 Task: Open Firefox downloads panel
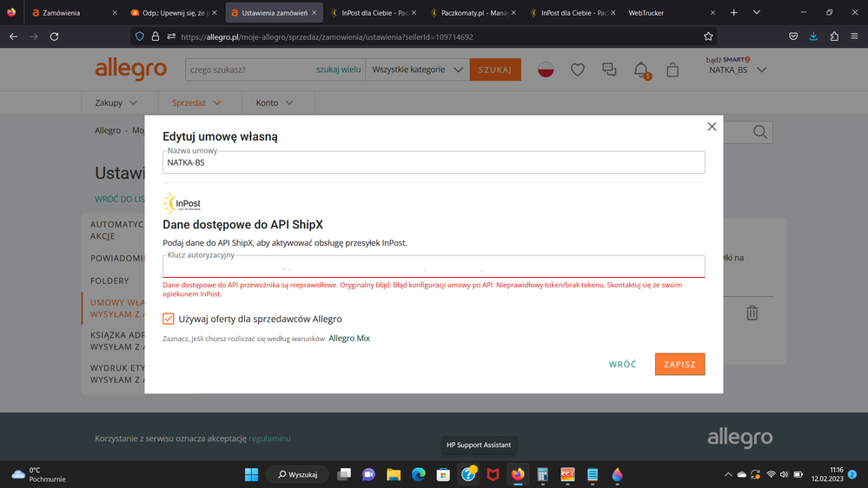click(x=813, y=36)
